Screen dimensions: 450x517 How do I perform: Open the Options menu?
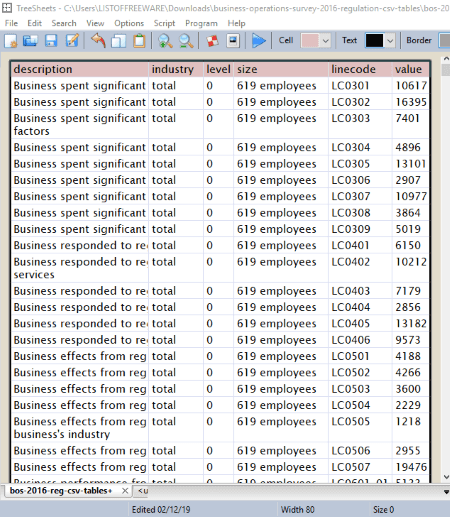129,23
